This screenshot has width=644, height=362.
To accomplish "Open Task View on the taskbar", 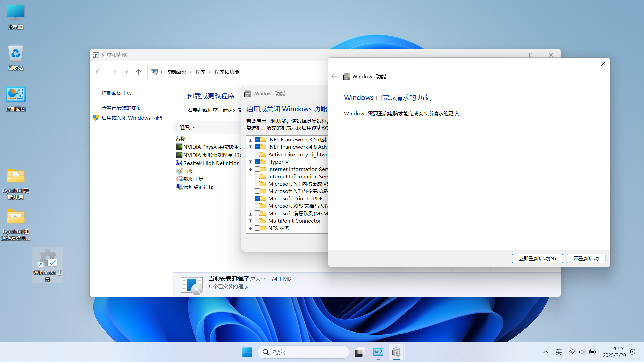I will tap(359, 352).
